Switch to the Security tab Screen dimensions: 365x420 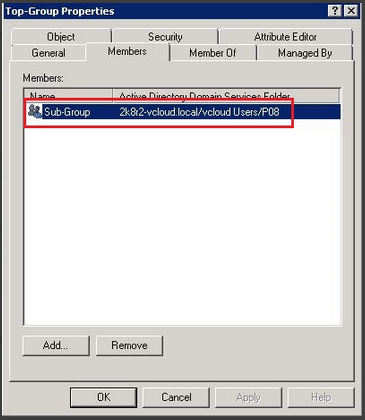pyautogui.click(x=165, y=37)
